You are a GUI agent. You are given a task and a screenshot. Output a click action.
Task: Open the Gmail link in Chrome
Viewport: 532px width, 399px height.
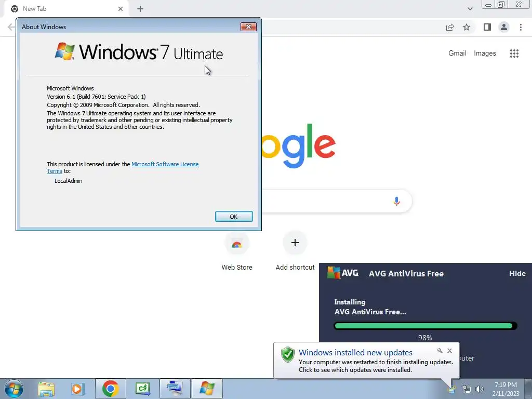click(457, 54)
